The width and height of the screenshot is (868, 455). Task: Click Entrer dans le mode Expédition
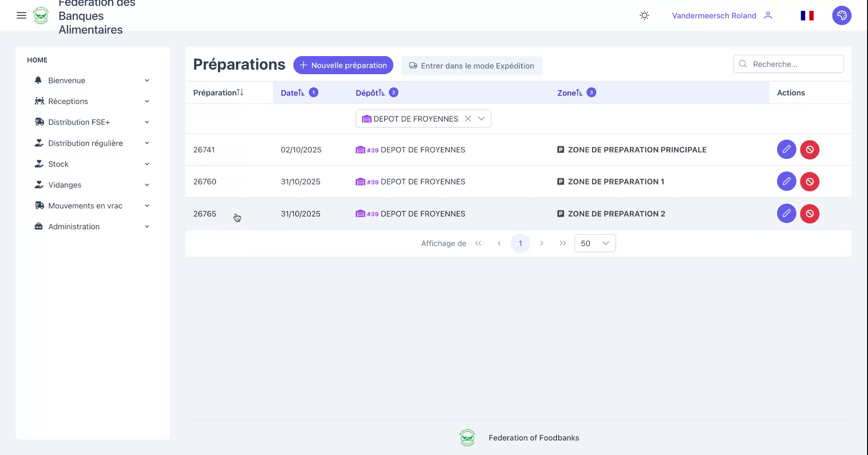pos(472,66)
